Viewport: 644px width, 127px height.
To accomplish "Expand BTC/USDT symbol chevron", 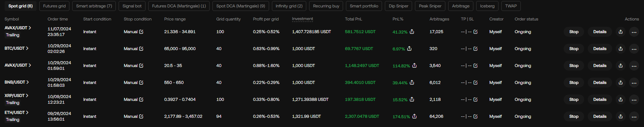I will pos(27,48).
